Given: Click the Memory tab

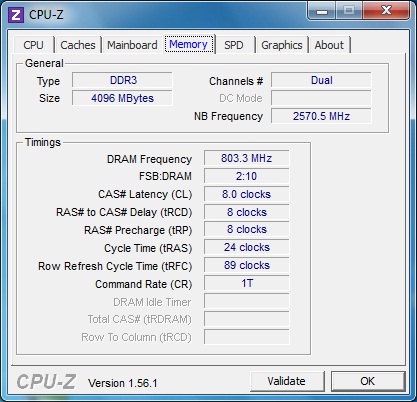Looking at the screenshot, I should (x=189, y=44).
